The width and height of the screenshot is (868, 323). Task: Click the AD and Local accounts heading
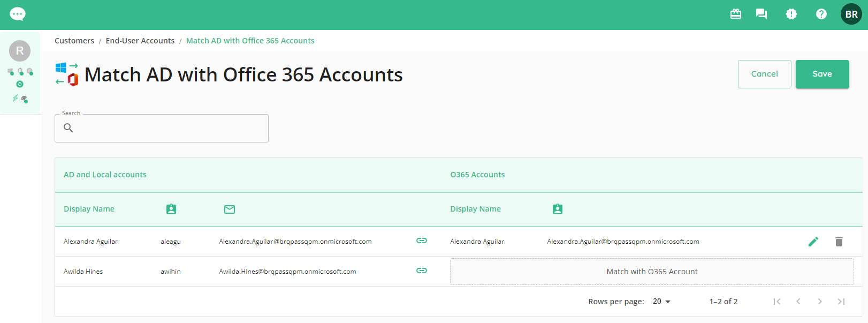105,175
